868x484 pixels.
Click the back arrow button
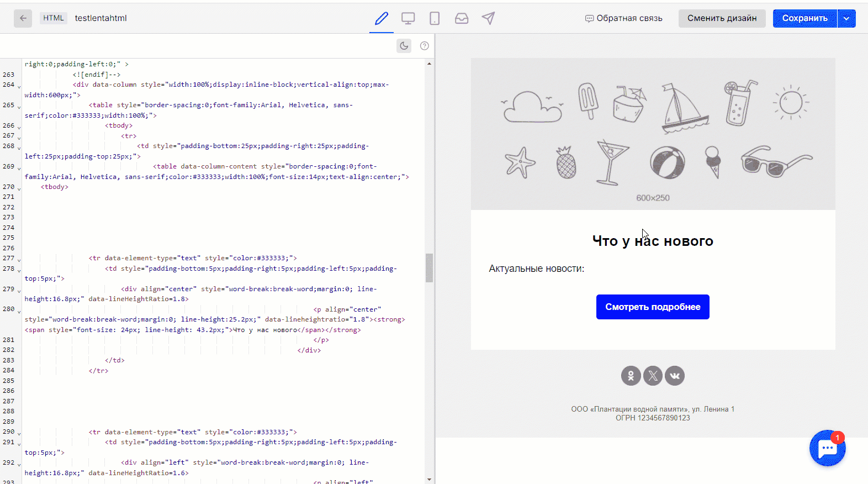23,18
